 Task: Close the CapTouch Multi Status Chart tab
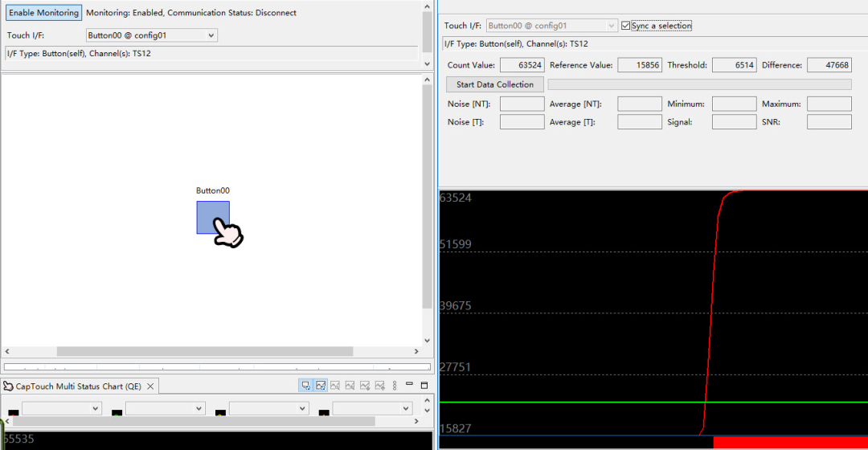[x=150, y=387]
